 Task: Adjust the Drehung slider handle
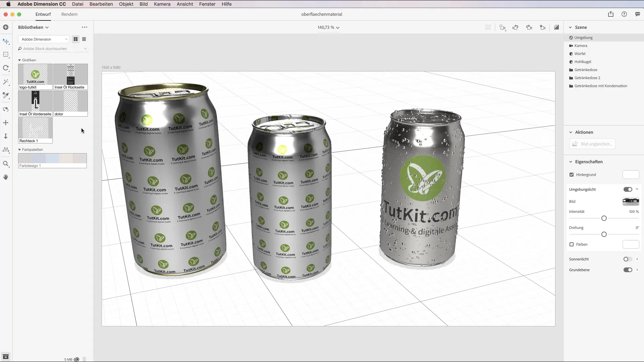604,234
